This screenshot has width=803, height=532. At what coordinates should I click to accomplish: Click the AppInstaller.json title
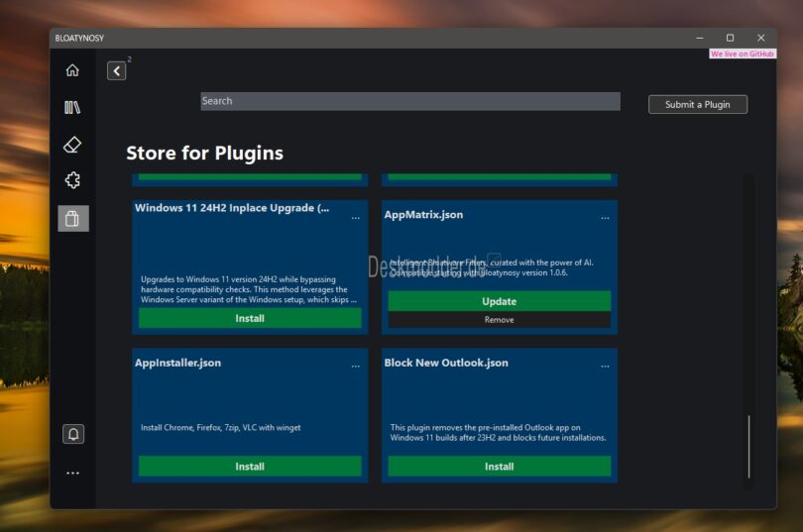pos(178,363)
